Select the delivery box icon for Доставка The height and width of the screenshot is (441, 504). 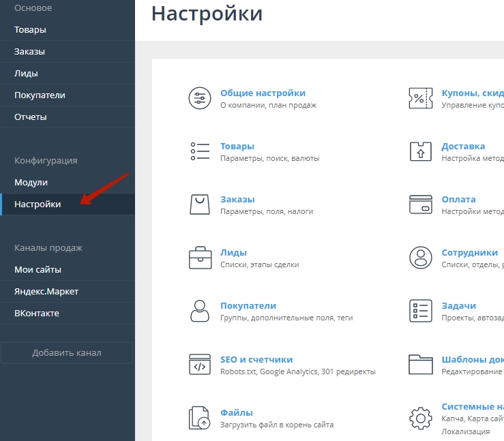(x=421, y=151)
